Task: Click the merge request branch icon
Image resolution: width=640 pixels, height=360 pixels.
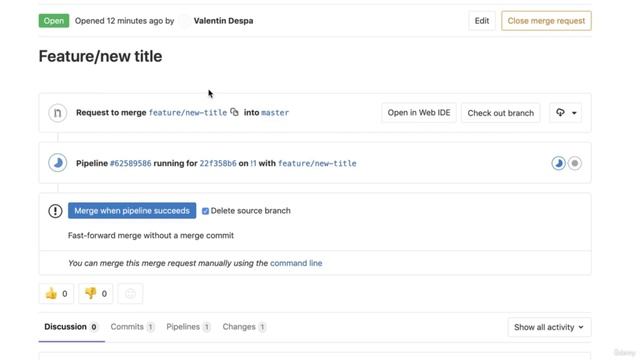Action: pyautogui.click(x=58, y=113)
